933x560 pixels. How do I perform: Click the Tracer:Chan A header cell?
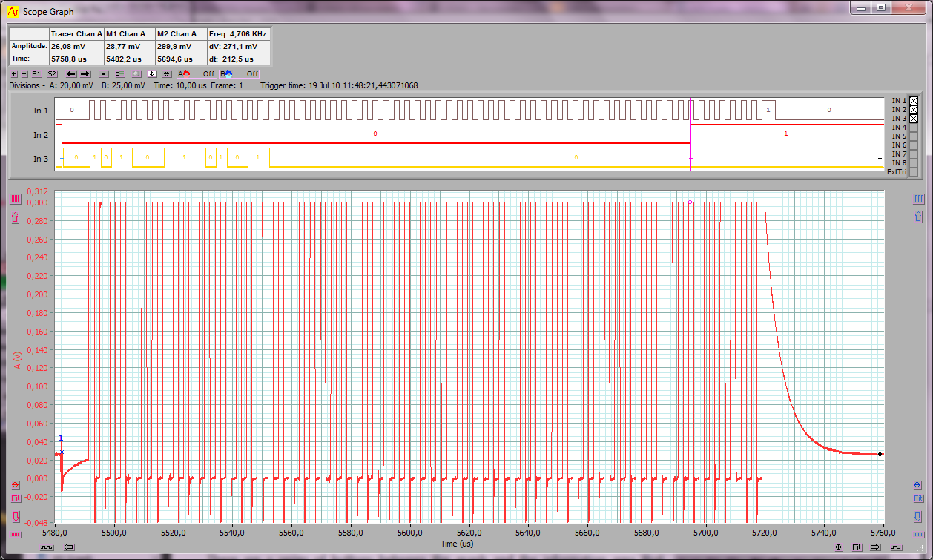[76, 34]
